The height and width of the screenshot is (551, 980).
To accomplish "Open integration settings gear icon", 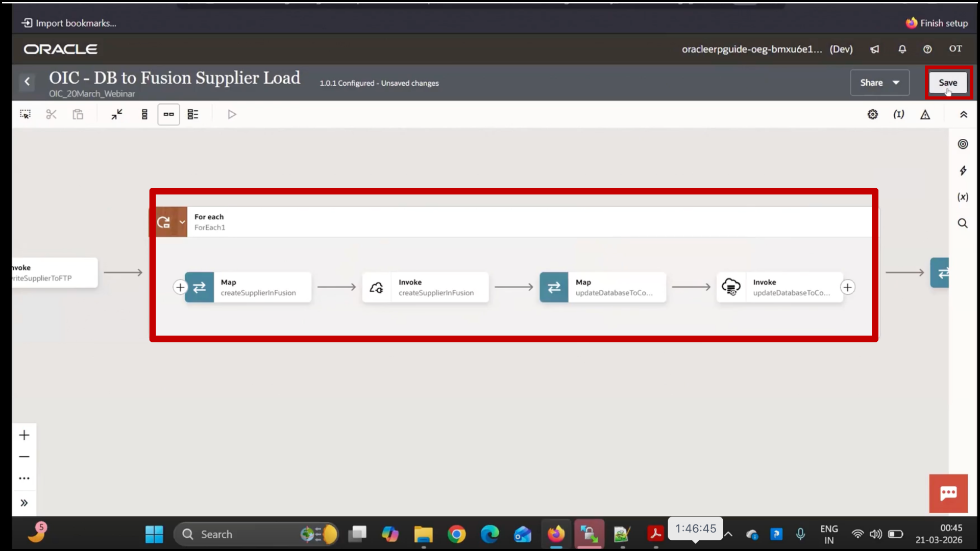I will coord(873,114).
